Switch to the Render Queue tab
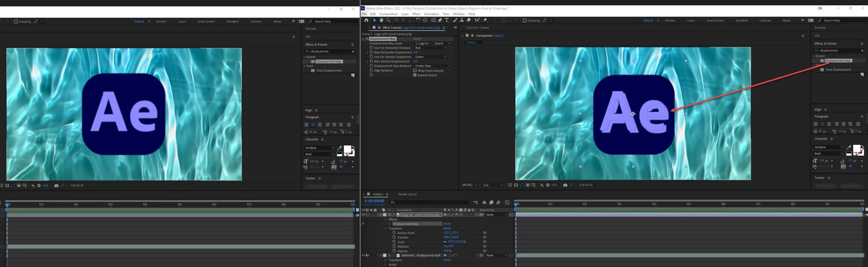This screenshot has width=868, height=267. click(407, 194)
